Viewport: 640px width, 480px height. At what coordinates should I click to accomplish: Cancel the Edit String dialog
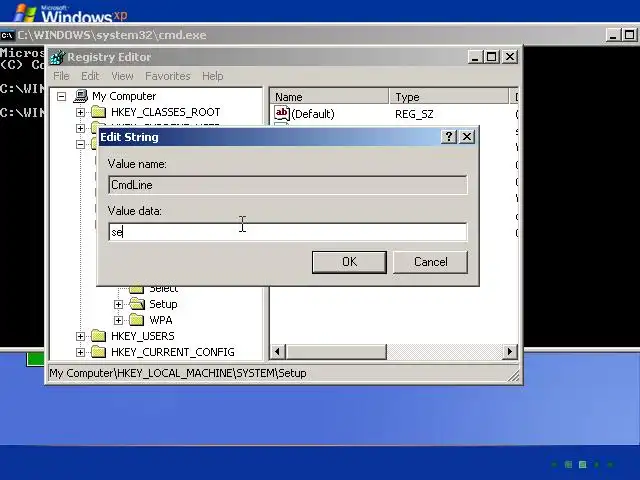pos(430,262)
